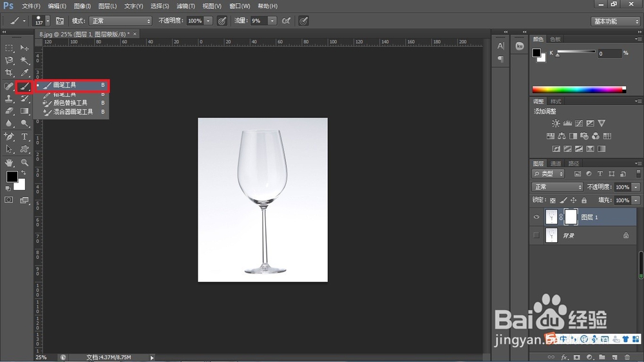Open layers panel blend mode dropdown
644x362 pixels.
557,187
